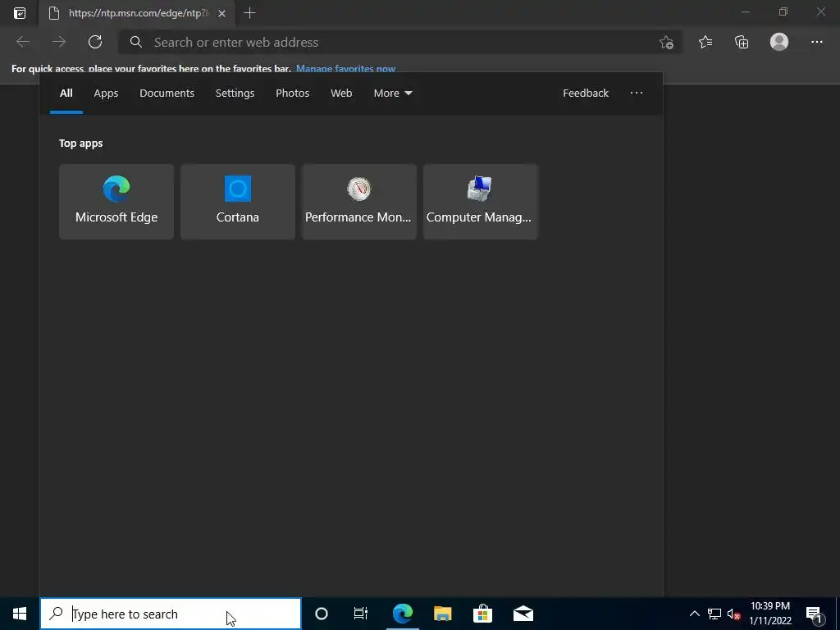This screenshot has height=630, width=840.
Task: Open Microsoft Edge from Top apps
Action: (116, 202)
